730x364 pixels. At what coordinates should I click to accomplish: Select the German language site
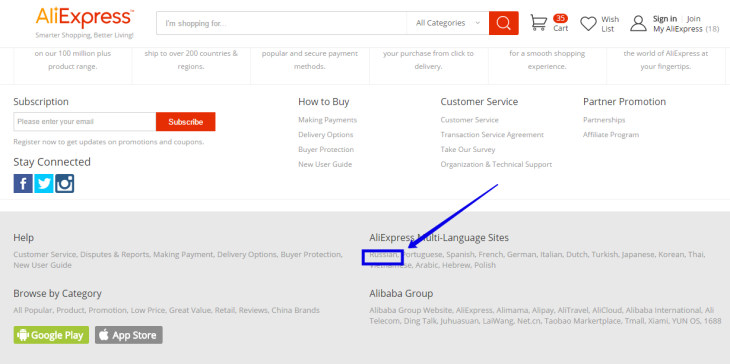(x=521, y=255)
